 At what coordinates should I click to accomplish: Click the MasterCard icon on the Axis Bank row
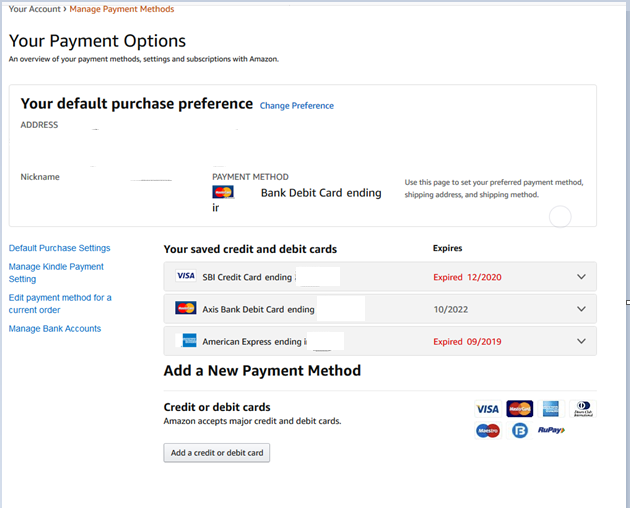pyautogui.click(x=185, y=308)
